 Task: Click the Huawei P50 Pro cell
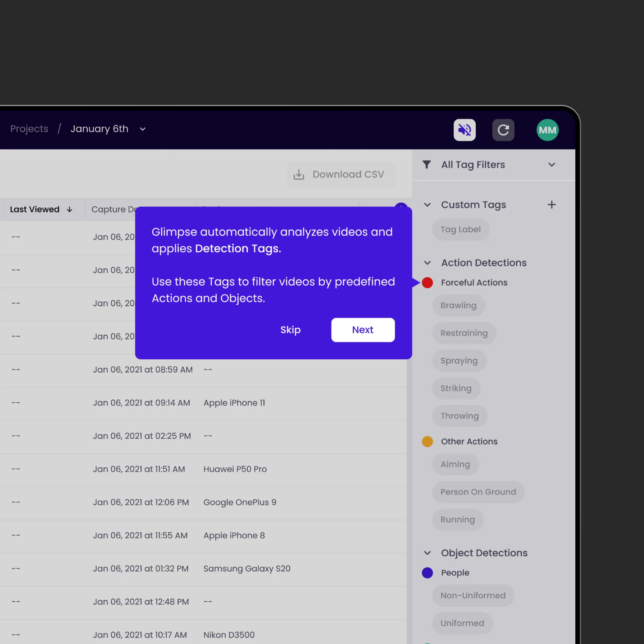point(235,469)
